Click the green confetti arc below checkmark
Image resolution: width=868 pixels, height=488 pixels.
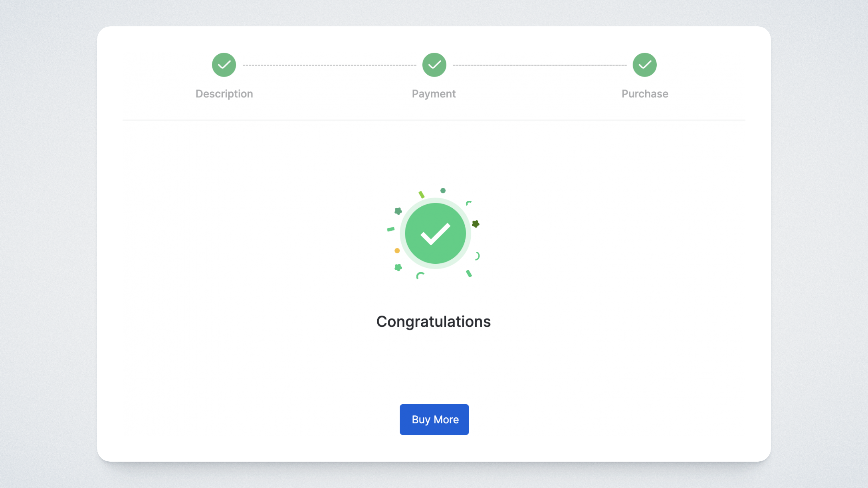[x=420, y=275]
